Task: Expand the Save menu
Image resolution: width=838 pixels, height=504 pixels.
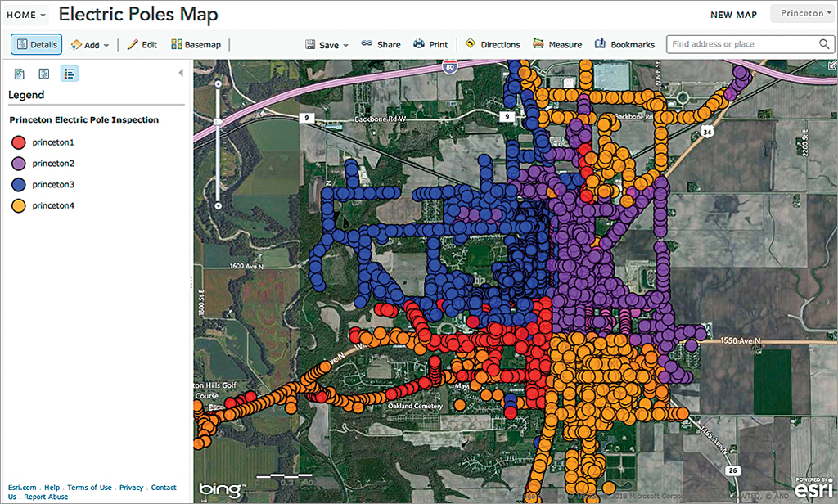Action: coord(327,44)
